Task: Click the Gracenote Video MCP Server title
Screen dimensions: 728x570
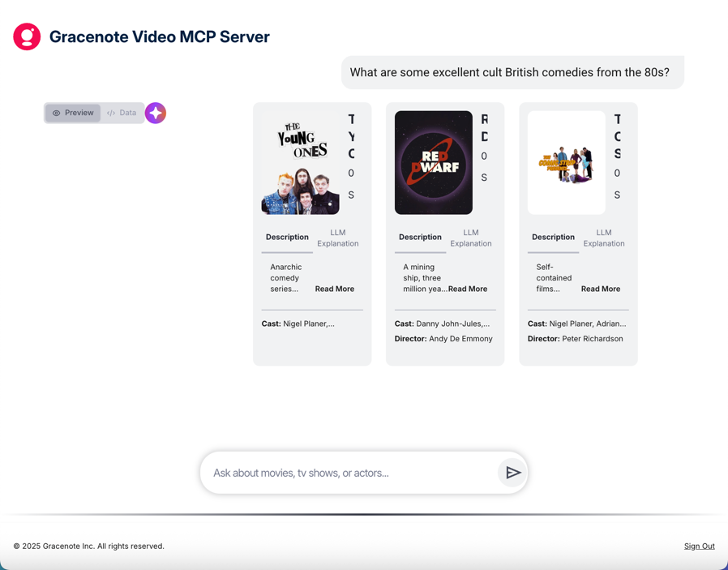Action: point(160,36)
